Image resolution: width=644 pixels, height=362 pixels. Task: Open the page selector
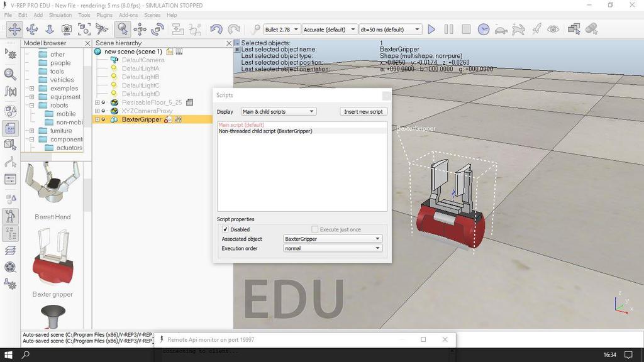[574, 29]
